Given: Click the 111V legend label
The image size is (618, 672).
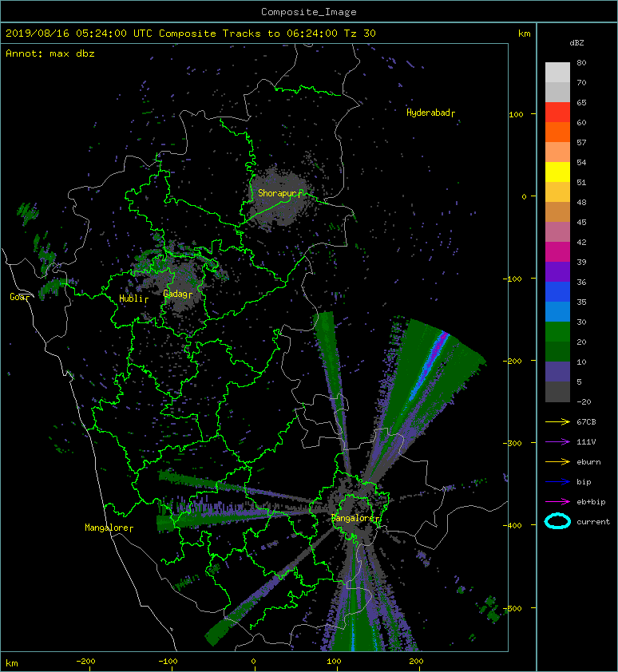Looking at the screenshot, I should 586,442.
